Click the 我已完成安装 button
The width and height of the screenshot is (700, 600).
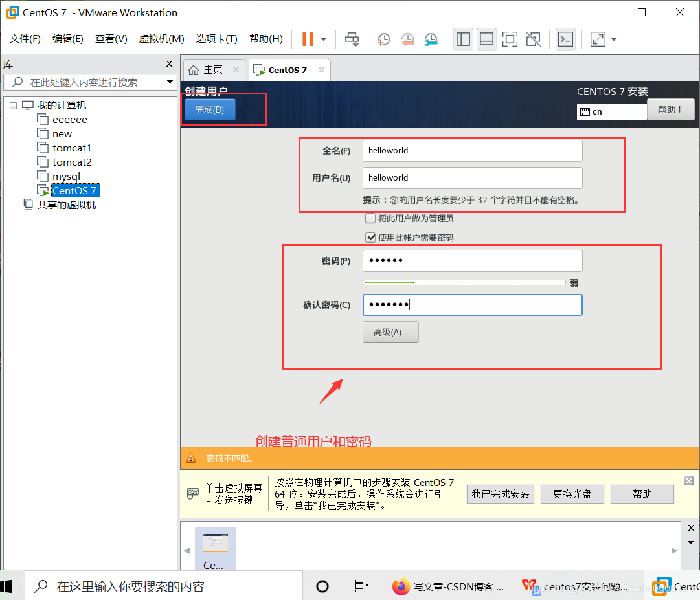coord(501,494)
